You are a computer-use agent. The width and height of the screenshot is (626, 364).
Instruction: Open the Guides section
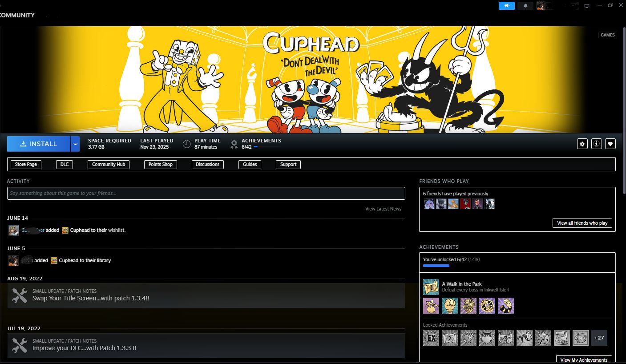(x=250, y=164)
